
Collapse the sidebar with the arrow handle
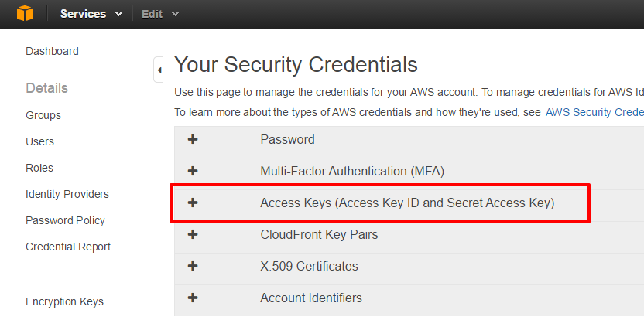[159, 70]
